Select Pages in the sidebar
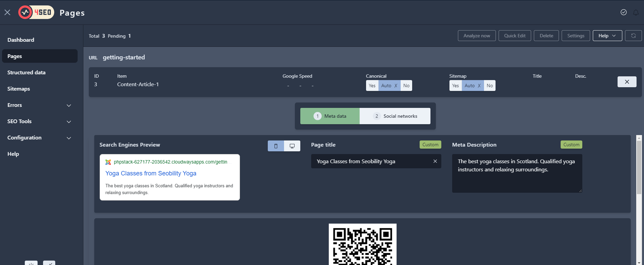 (40, 56)
